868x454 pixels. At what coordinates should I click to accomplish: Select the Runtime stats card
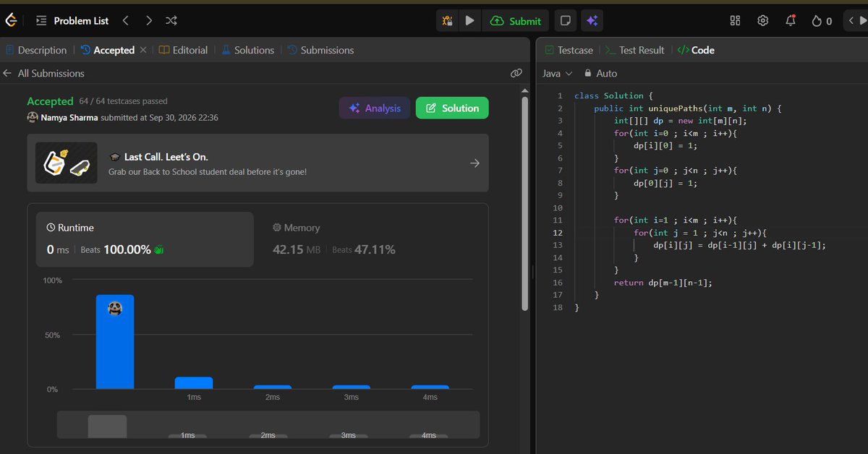(x=145, y=239)
